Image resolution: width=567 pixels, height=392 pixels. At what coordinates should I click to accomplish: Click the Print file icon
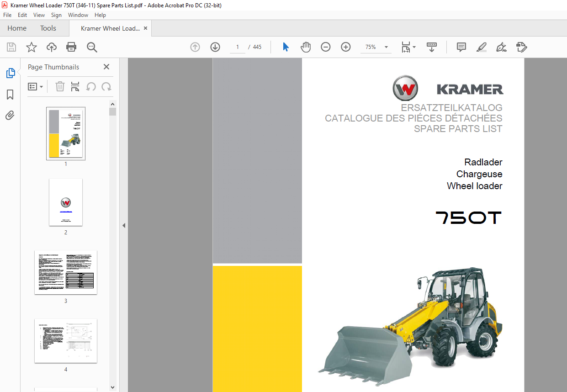point(71,47)
